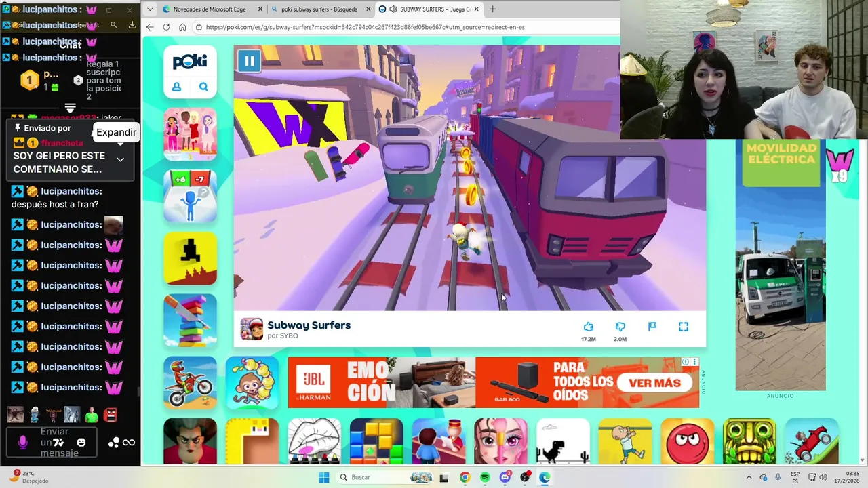The image size is (868, 488).
Task: Open the red jeep hill racing game
Action: pos(812,441)
